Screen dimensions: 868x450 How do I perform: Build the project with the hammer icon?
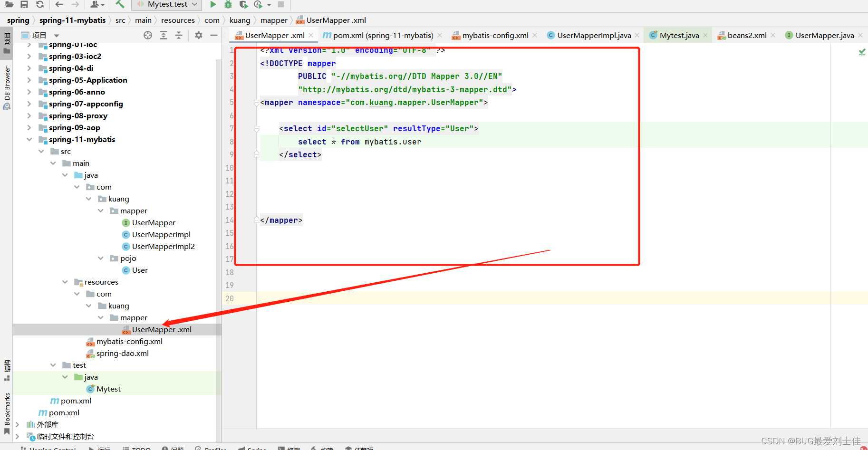[x=119, y=5]
